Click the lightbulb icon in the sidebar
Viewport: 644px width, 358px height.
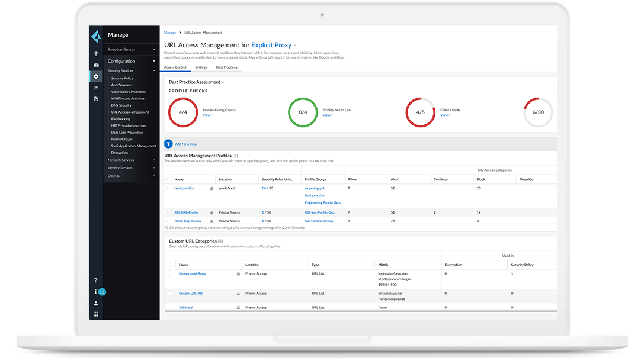(x=96, y=53)
